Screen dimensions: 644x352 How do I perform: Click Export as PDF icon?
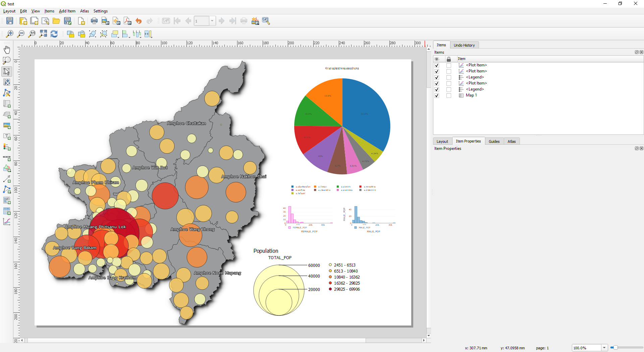127,21
